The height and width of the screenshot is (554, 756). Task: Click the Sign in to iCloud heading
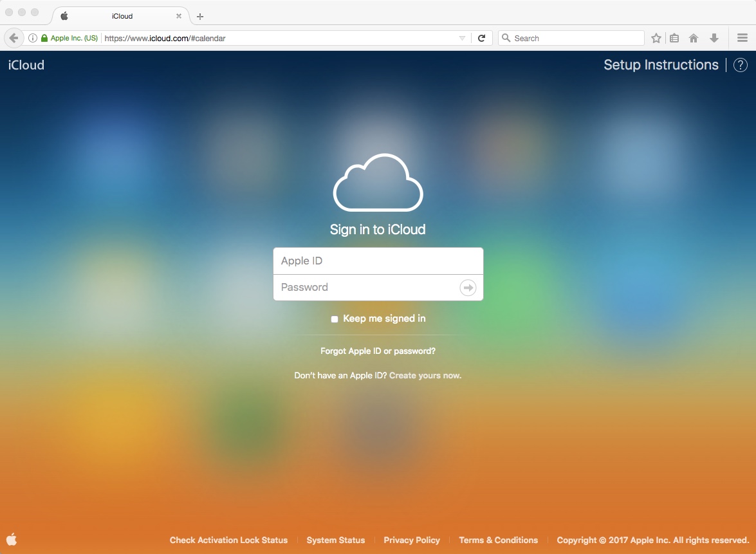click(378, 230)
